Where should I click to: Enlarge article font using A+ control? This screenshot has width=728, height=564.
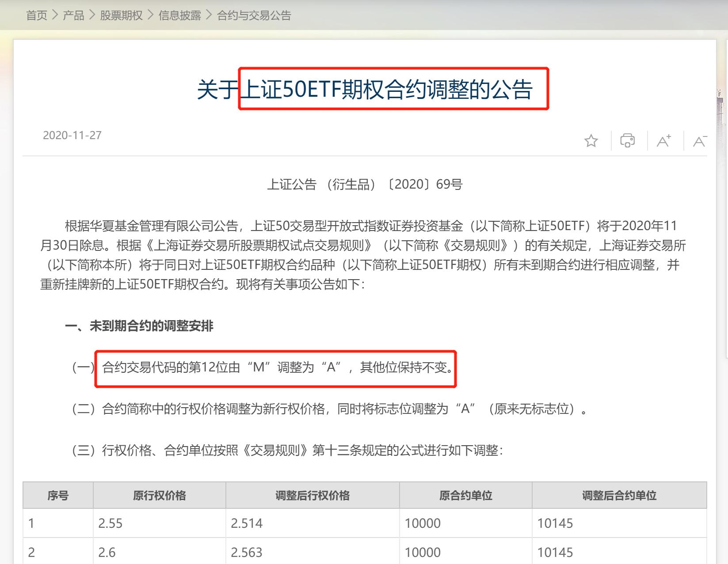663,140
